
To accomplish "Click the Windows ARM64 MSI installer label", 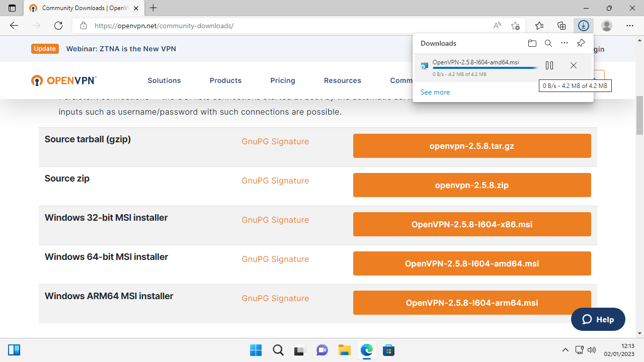I will coord(109,296).
